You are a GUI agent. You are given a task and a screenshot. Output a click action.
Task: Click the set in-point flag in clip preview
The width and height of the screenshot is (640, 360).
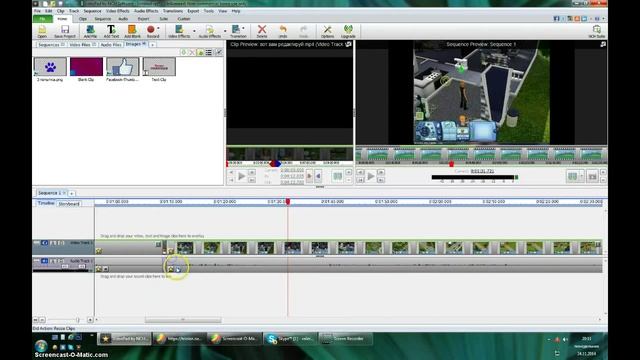[309, 176]
